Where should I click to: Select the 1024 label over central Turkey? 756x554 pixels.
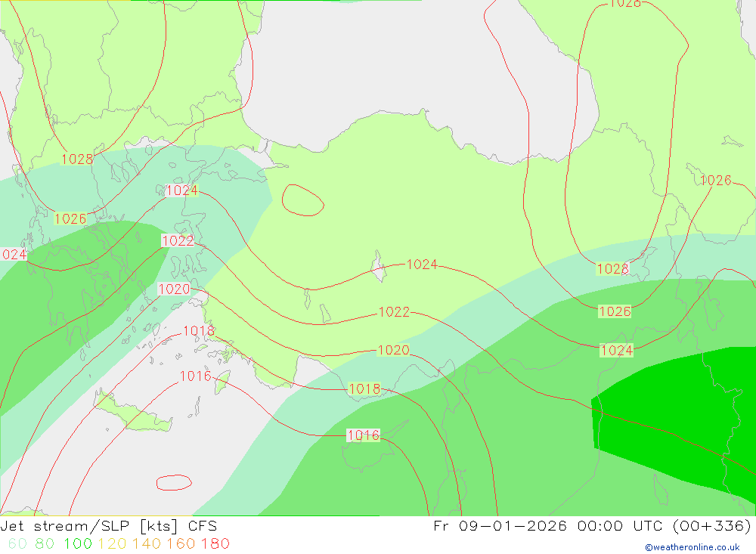[x=422, y=265]
